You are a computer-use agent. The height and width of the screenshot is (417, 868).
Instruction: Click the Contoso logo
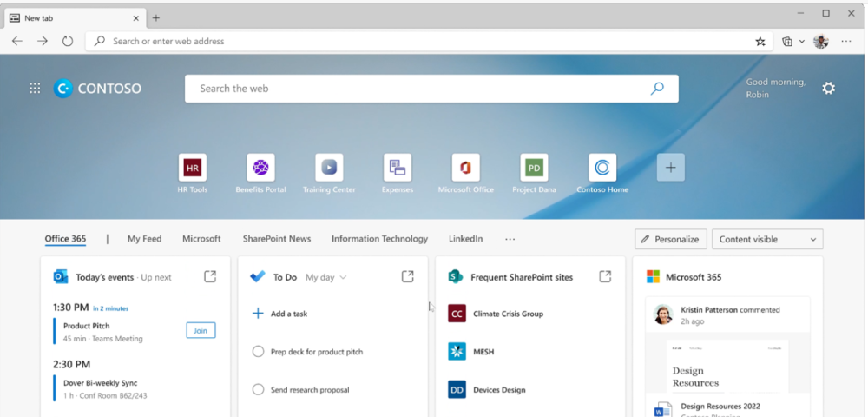(97, 88)
